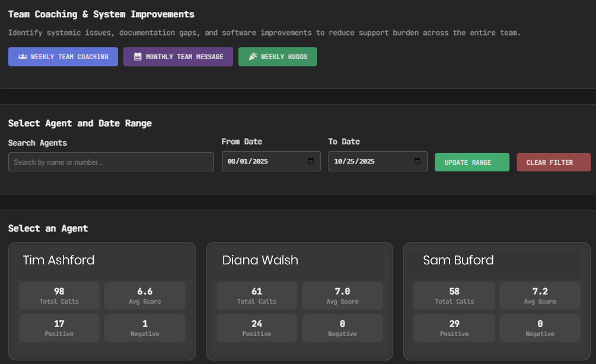
Task: Click Diana Walsh's Avg Score tile
Action: [342, 295]
